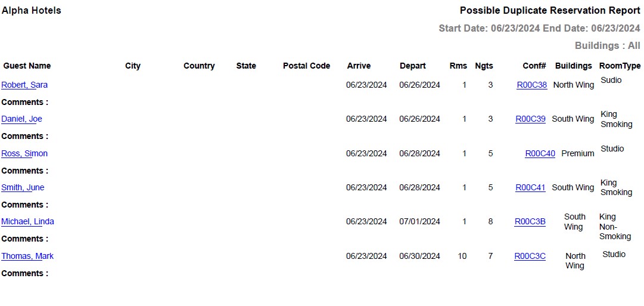Click the Conf# column header

[x=534, y=66]
